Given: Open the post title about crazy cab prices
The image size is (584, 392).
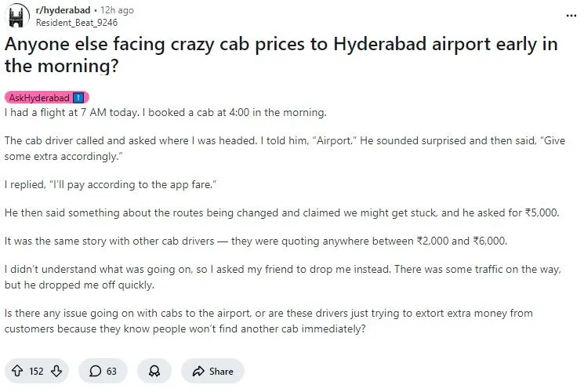Looking at the screenshot, I should [282, 55].
